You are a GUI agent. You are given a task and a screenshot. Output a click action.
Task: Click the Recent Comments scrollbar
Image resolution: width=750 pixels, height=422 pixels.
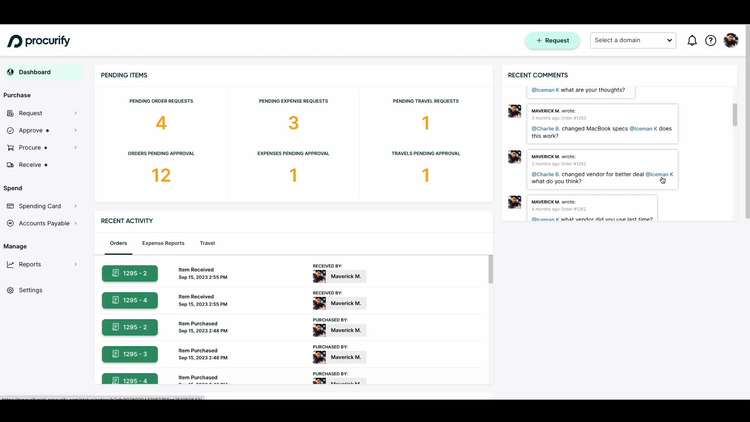click(735, 114)
